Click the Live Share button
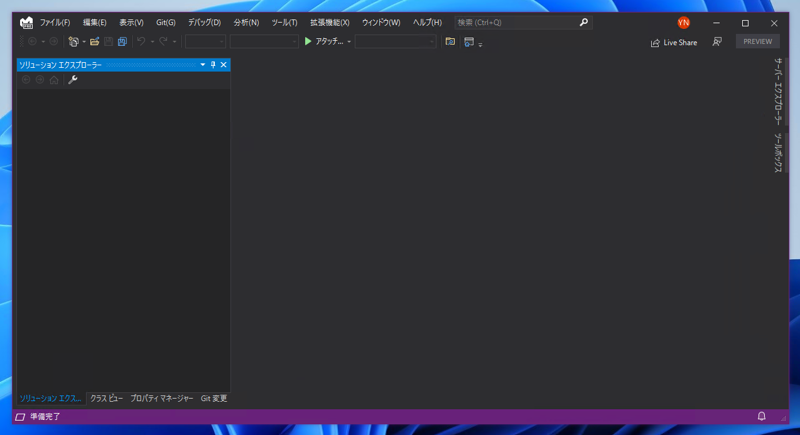Viewport: 800px width, 435px height. pos(673,42)
